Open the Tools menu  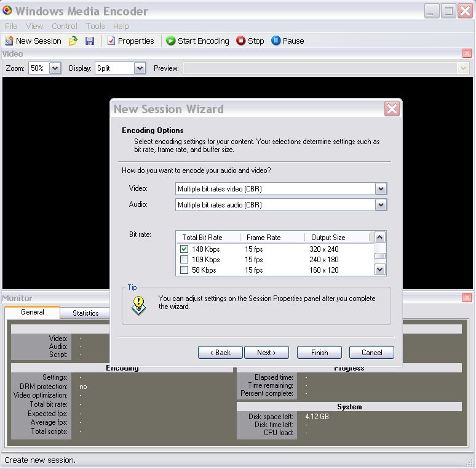point(95,26)
